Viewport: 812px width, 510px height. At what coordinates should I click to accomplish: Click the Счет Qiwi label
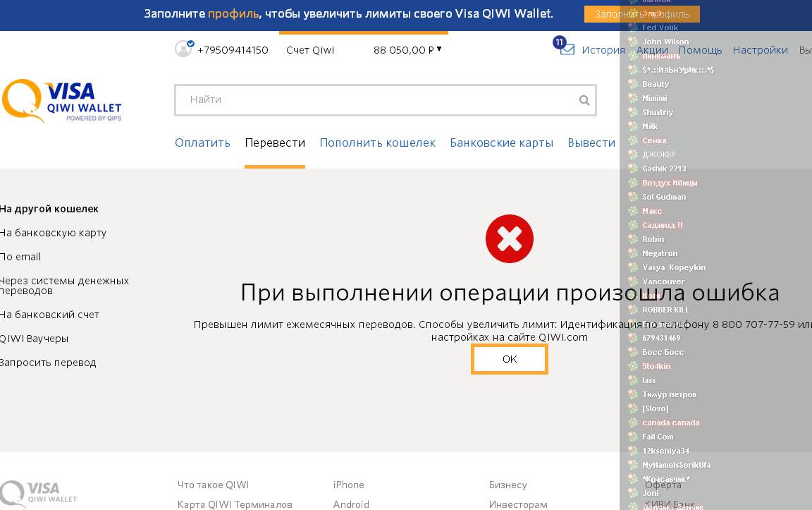310,50
